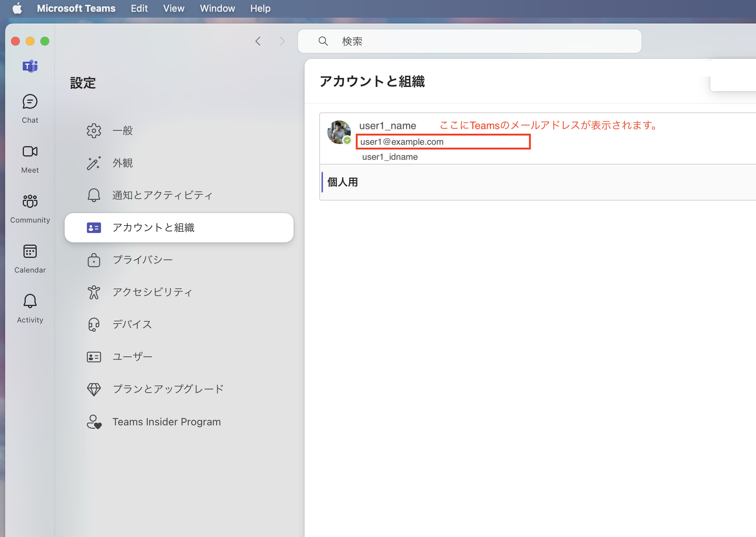756x537 pixels.
Task: Click the magnifier icon in the search bar
Action: [x=323, y=41]
